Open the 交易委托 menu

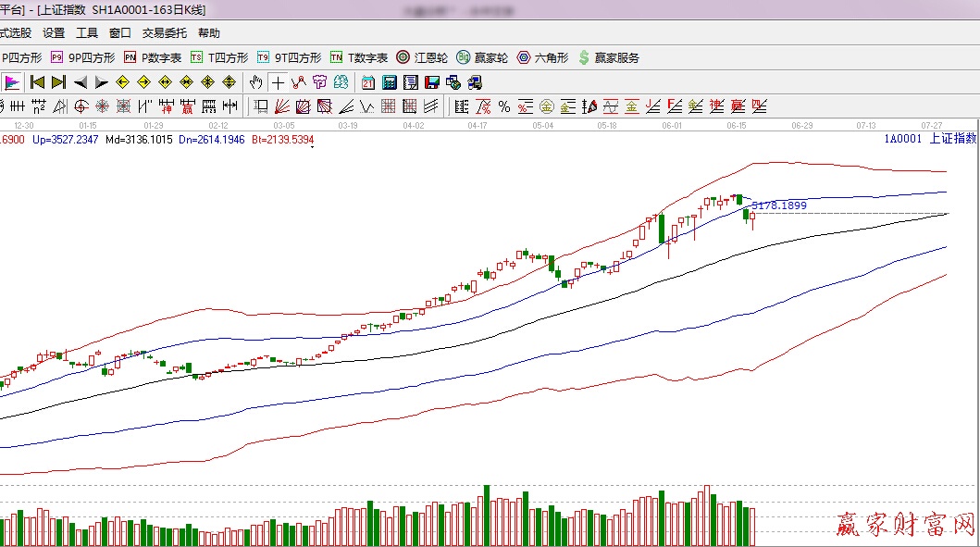click(x=164, y=33)
